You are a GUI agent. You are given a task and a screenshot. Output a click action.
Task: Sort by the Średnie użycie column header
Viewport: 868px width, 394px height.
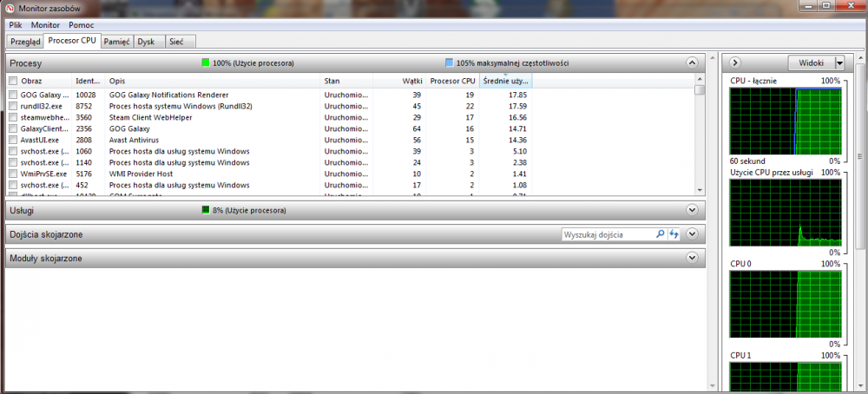pos(504,81)
